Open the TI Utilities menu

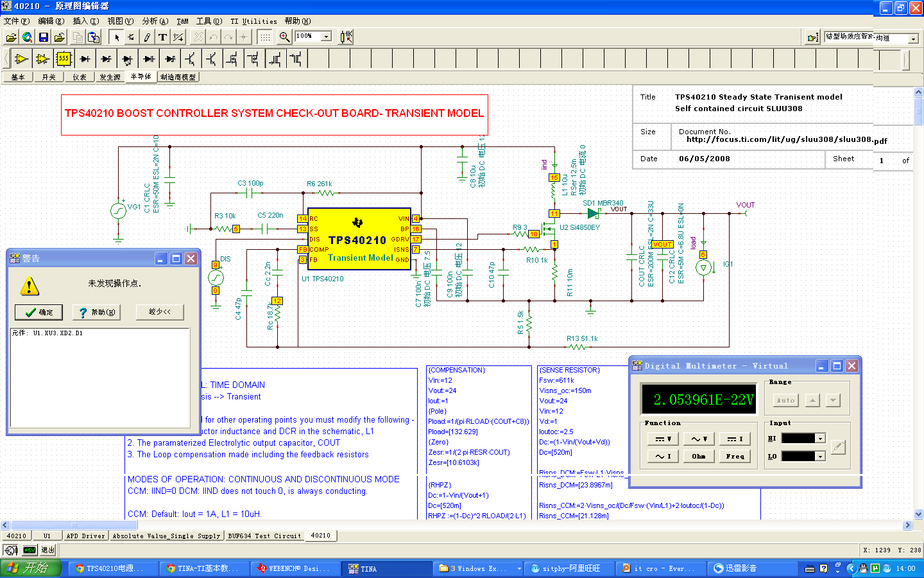click(x=254, y=21)
